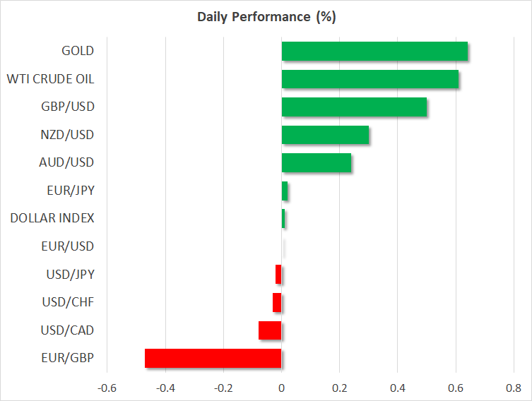Select the EUR/JPY label text
532x401 pixels.
[x=69, y=191]
